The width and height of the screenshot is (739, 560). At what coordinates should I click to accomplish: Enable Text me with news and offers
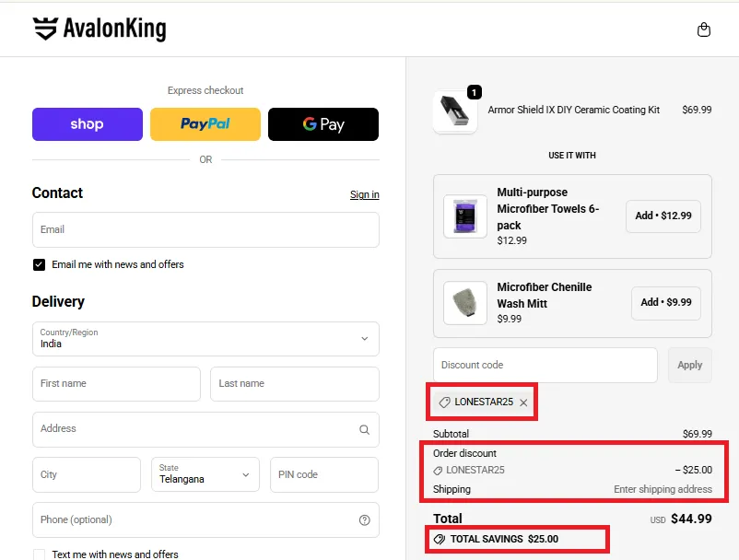click(x=39, y=554)
